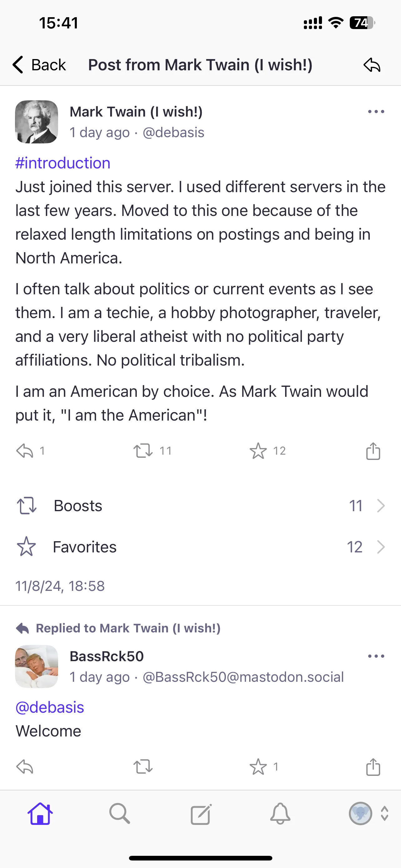
Task: Open BassRck50's profile avatar
Action: point(37,666)
